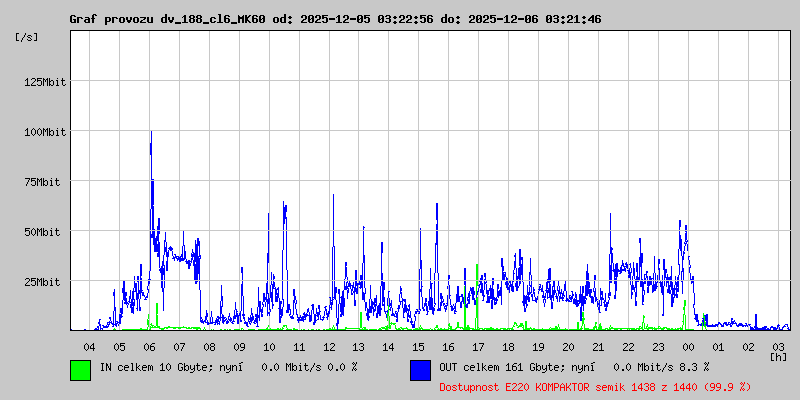The width and height of the screenshot is (800, 400).
Task: Select hour 12 on the time axis
Action: coord(329,346)
